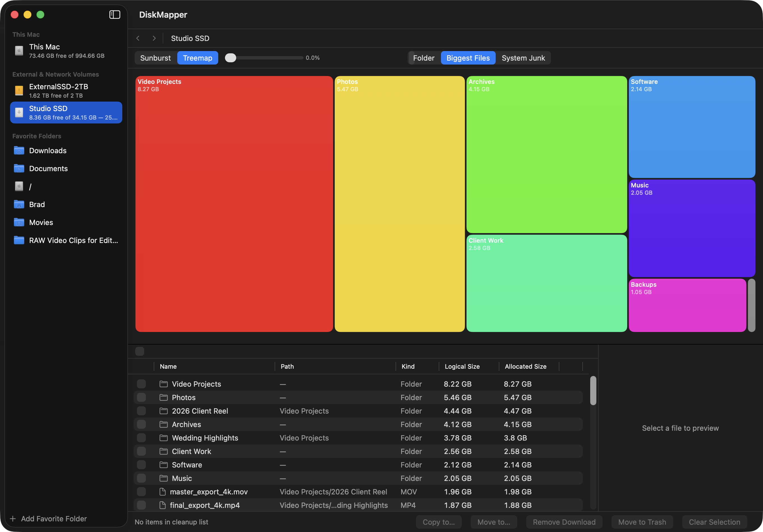Click the Move to Trash button
The image size is (763, 532).
(642, 522)
